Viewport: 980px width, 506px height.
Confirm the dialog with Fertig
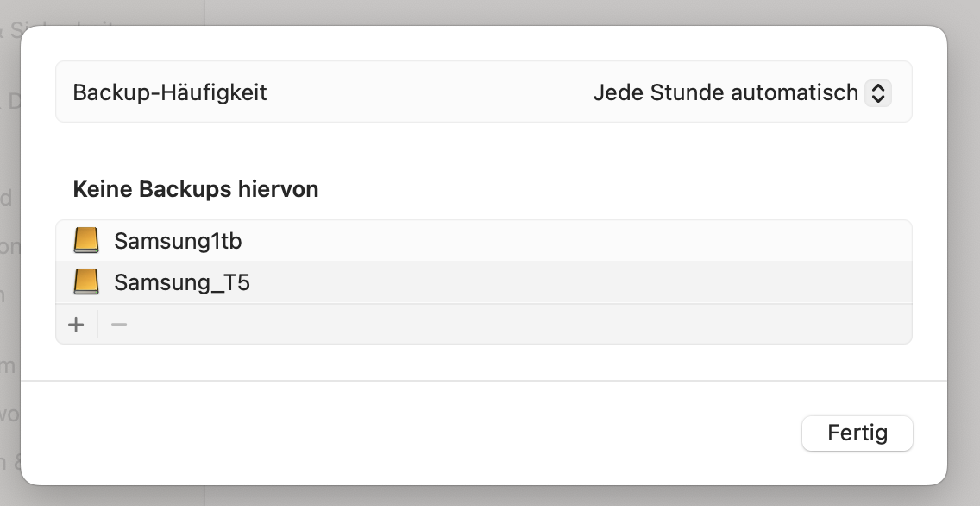pos(857,433)
